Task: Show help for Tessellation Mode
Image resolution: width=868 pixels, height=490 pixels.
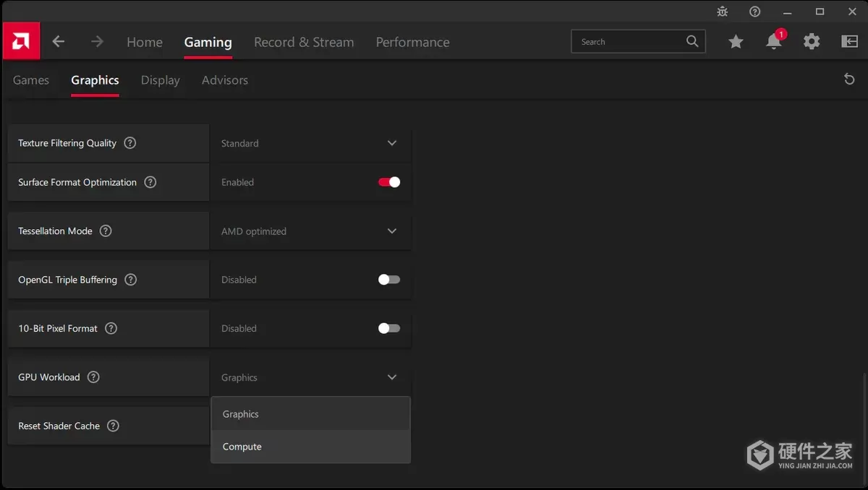Action: pos(106,231)
